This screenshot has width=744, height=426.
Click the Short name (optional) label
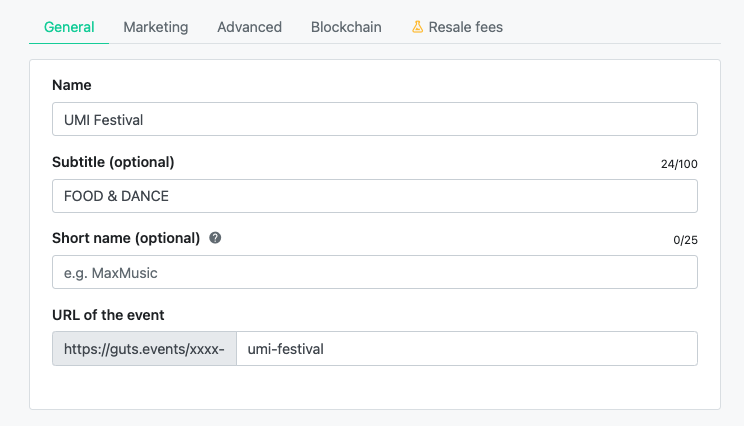tap(126, 238)
